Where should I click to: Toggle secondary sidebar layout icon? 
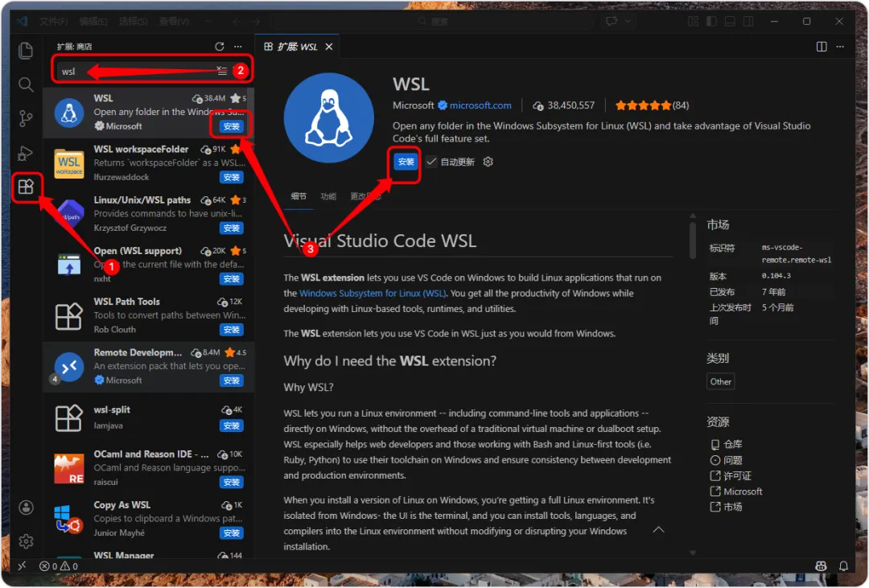click(x=748, y=21)
